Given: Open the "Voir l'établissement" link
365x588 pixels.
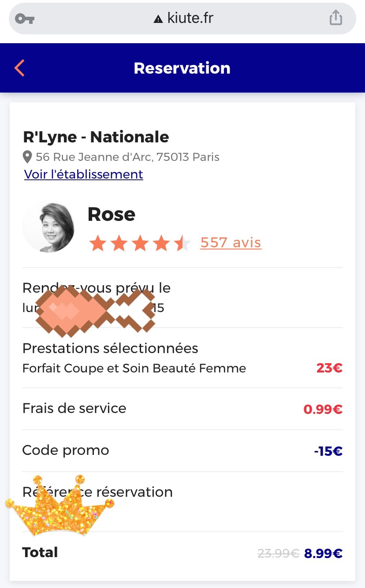Looking at the screenshot, I should [x=84, y=175].
